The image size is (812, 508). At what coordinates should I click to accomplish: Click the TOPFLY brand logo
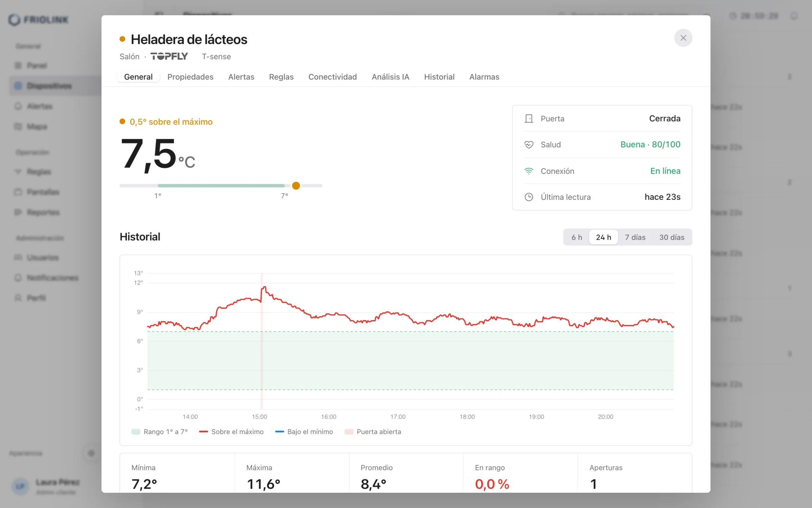click(169, 56)
